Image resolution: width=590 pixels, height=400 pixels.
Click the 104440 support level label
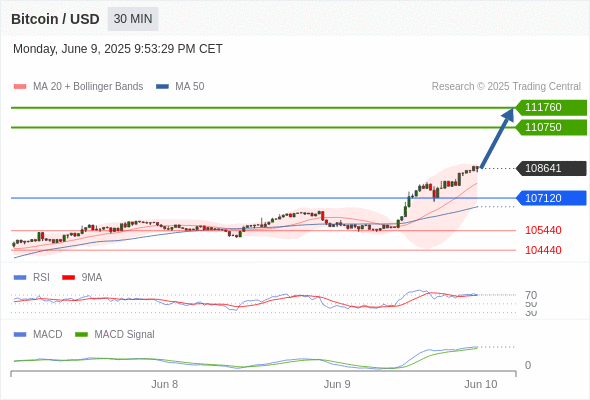click(x=543, y=250)
